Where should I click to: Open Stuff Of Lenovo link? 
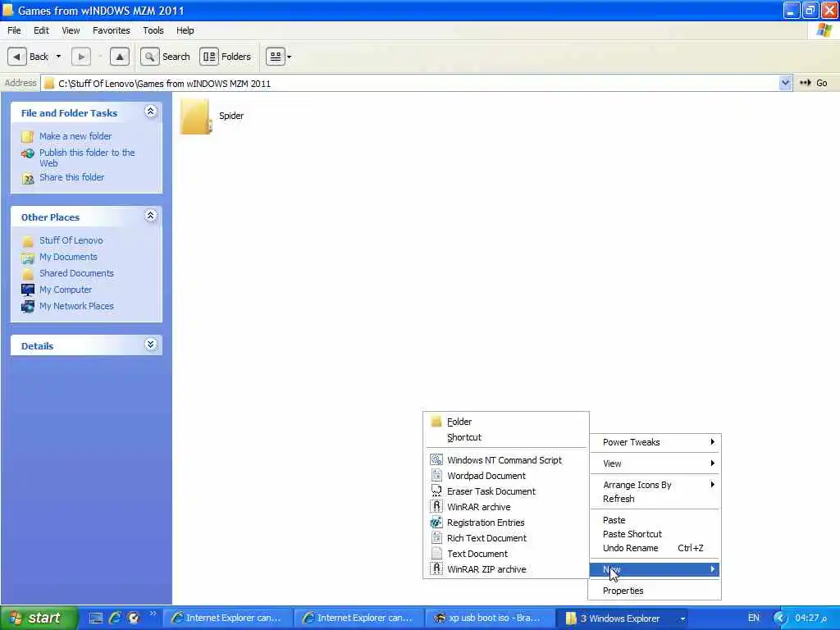pyautogui.click(x=71, y=240)
